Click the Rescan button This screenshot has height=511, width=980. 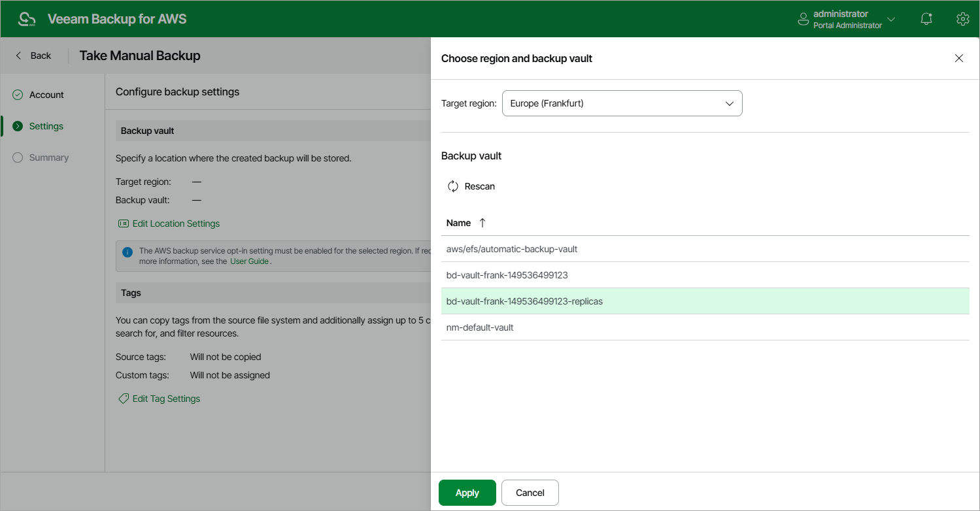471,186
